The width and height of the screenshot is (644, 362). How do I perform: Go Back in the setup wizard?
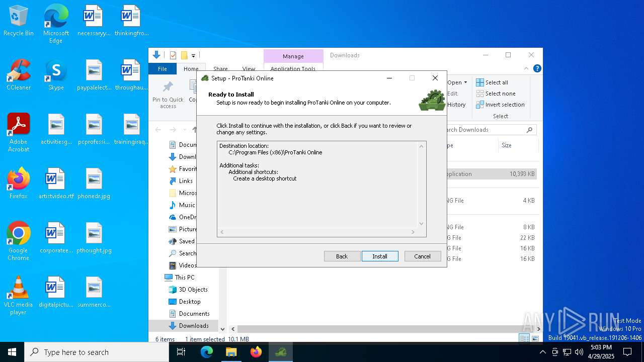point(342,256)
